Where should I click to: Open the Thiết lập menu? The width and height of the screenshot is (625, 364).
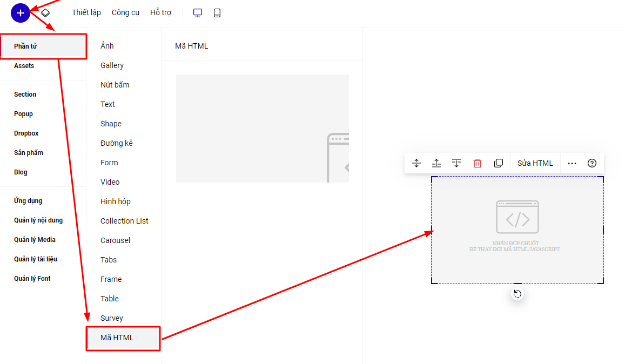coord(86,12)
